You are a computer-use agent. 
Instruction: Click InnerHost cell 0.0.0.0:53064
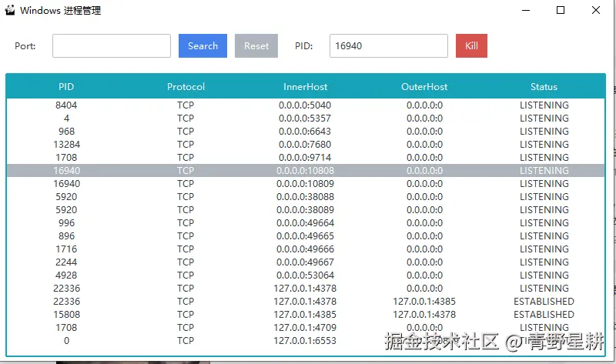305,276
